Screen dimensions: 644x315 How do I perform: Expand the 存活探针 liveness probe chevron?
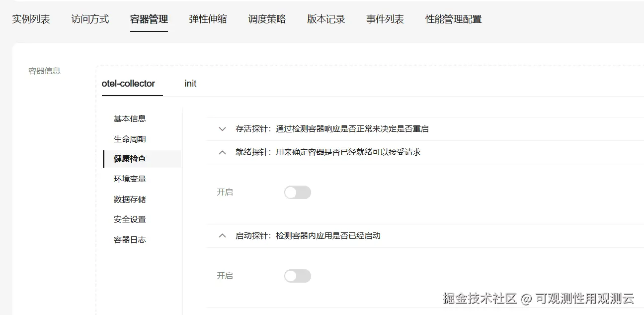click(222, 129)
